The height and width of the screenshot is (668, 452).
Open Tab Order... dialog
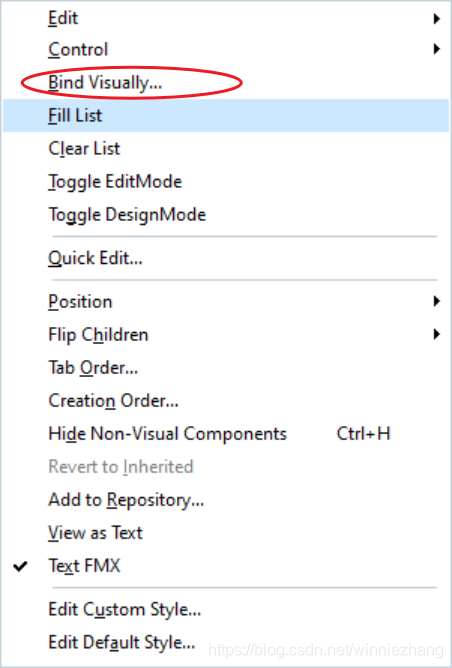pyautogui.click(x=226, y=368)
